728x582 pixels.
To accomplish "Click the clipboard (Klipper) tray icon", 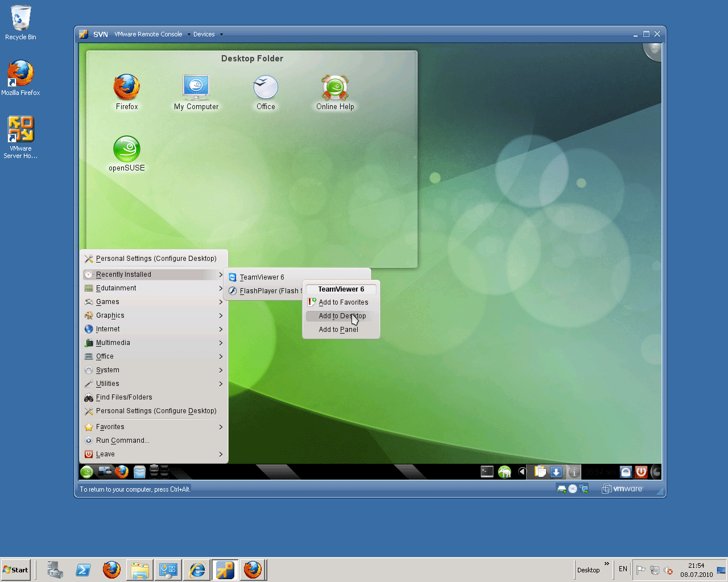I will (540, 472).
